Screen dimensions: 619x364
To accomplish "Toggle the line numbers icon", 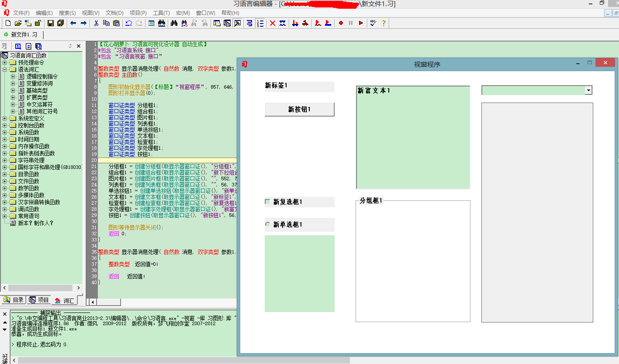I will [260, 23].
